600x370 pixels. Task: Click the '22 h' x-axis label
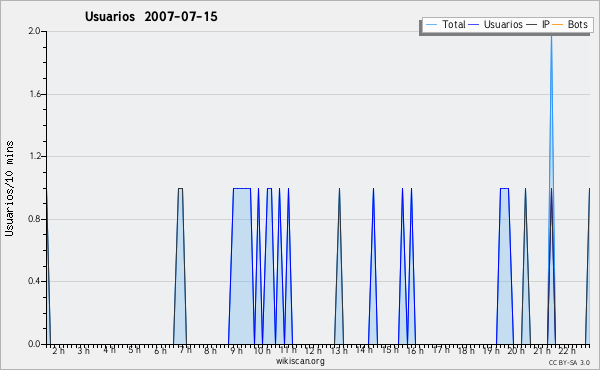point(567,351)
